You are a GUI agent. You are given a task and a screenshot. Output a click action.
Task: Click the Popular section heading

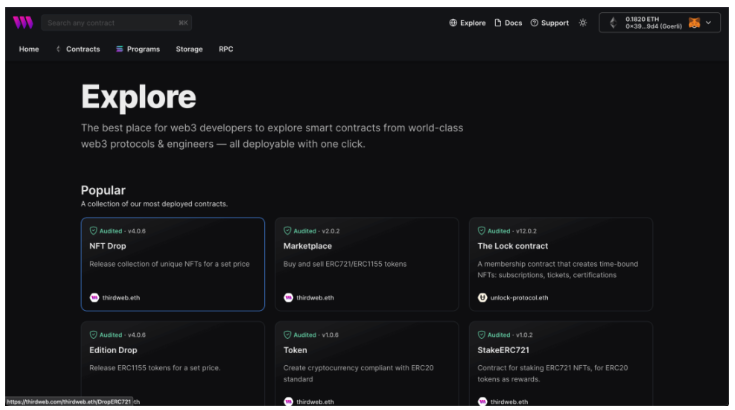point(103,190)
